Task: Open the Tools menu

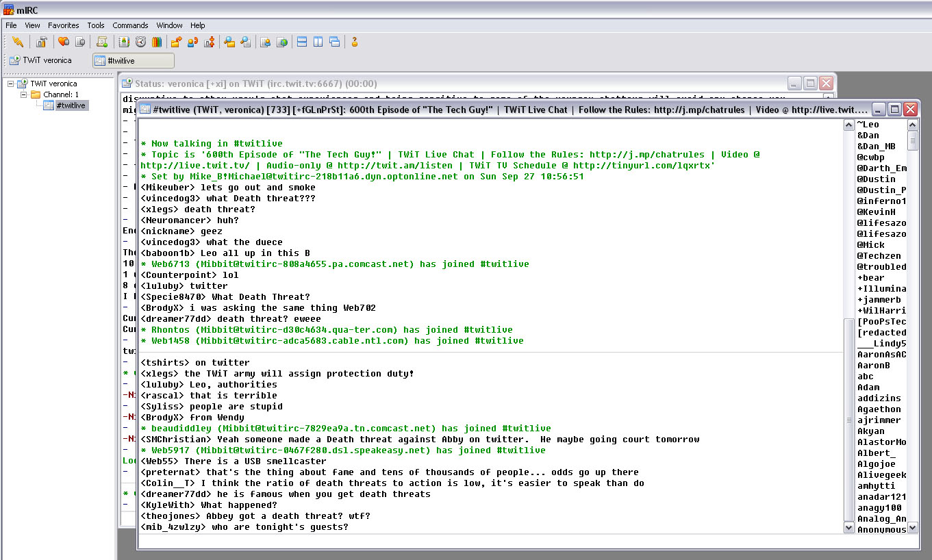Action: tap(96, 25)
